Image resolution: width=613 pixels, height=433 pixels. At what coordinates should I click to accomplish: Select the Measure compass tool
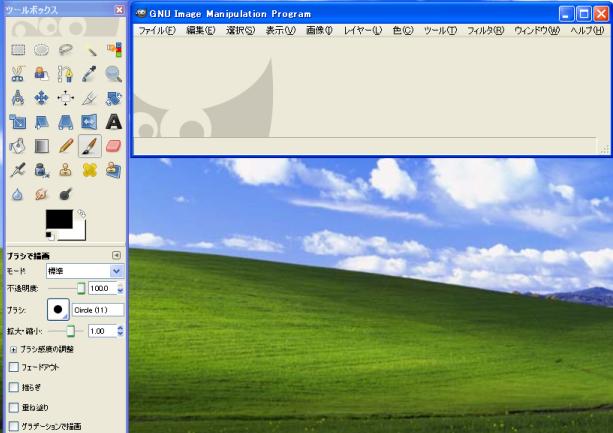coord(18,98)
